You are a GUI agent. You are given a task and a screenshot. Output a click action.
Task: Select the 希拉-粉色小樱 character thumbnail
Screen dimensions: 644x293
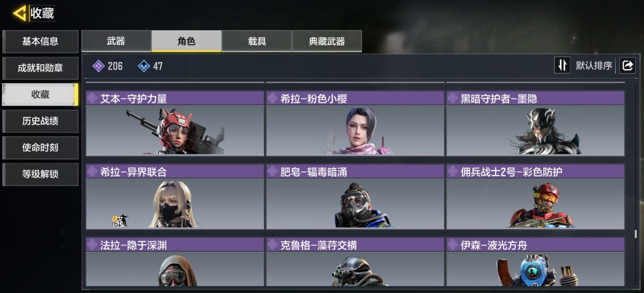355,131
